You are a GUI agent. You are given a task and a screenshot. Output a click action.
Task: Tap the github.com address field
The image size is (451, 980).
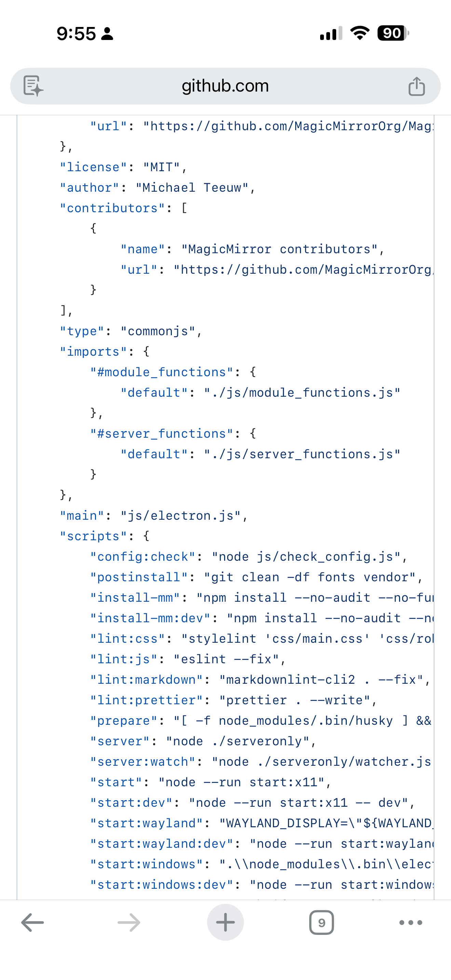(x=225, y=86)
